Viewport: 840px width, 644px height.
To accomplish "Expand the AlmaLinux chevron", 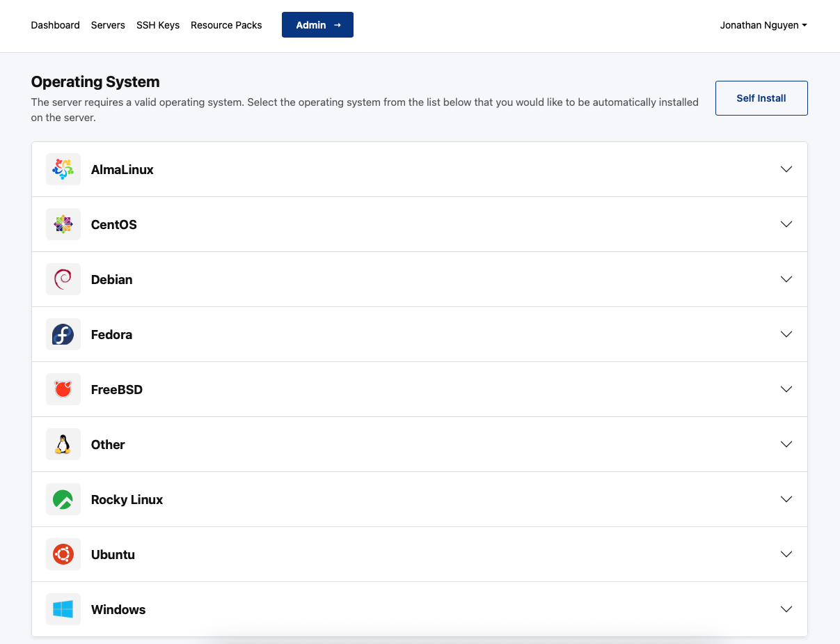I will 786,169.
